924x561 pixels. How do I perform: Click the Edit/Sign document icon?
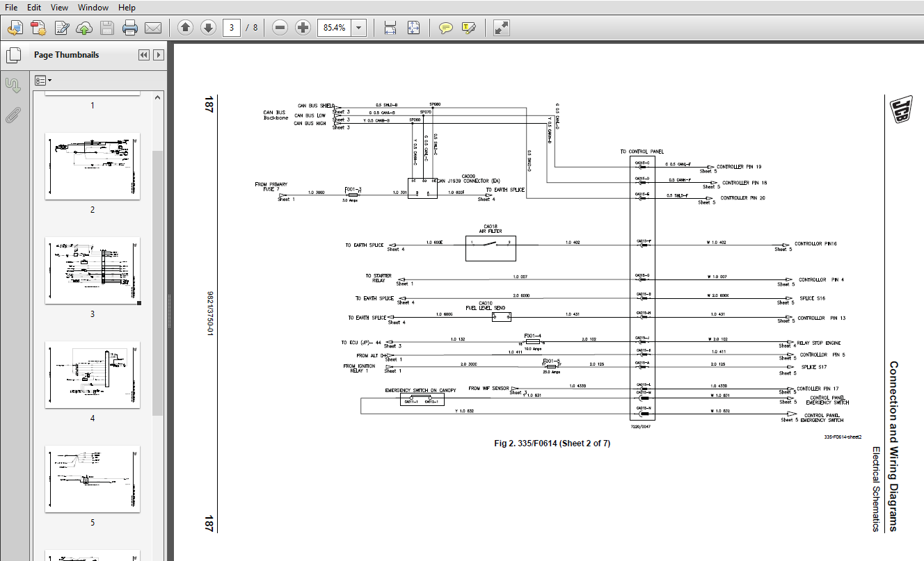(x=61, y=28)
